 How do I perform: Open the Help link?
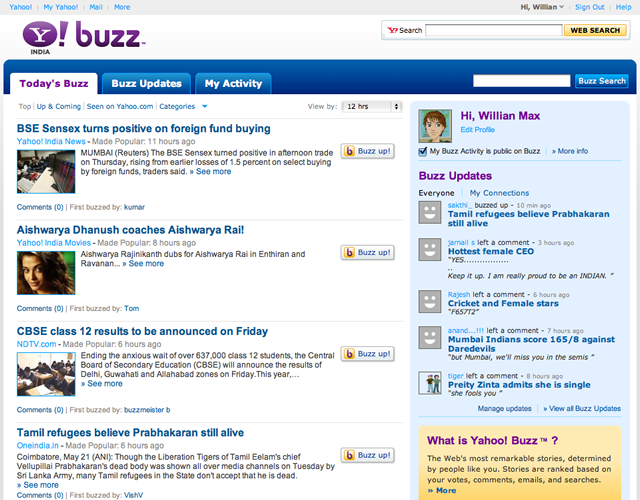pyautogui.click(x=623, y=7)
